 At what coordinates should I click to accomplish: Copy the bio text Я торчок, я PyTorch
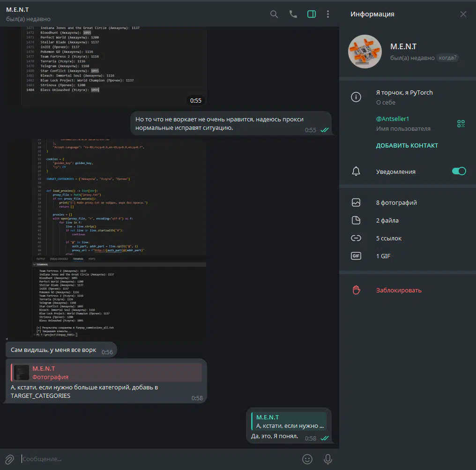pos(404,93)
